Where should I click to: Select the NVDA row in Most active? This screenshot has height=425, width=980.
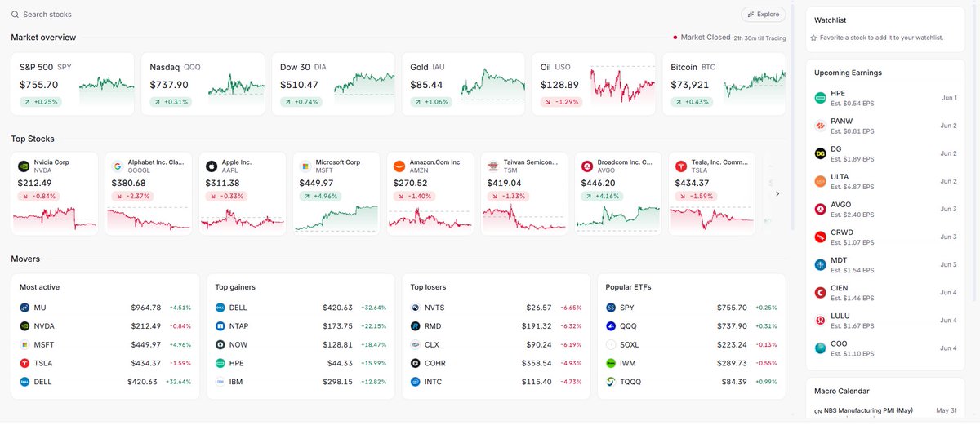point(105,326)
